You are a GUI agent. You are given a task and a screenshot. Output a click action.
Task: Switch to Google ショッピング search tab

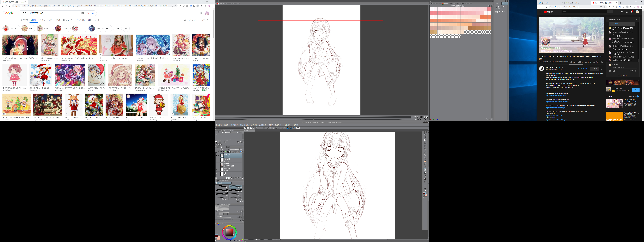coord(46,20)
